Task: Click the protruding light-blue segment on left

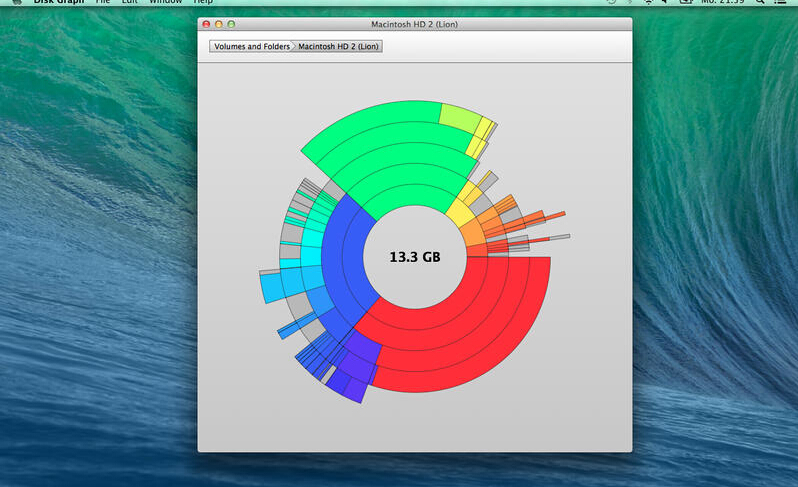Action: click(x=272, y=288)
